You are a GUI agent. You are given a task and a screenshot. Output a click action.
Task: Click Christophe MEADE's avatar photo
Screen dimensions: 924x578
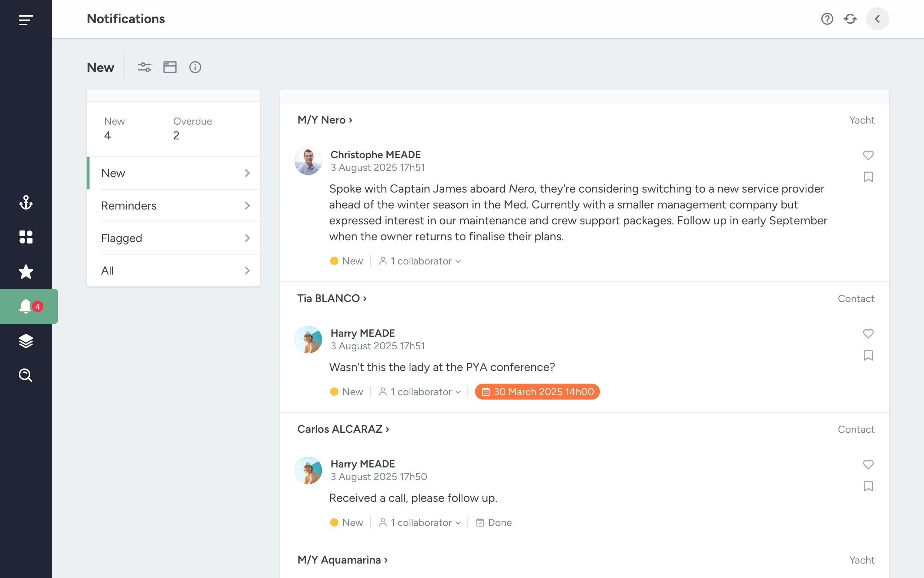click(308, 161)
